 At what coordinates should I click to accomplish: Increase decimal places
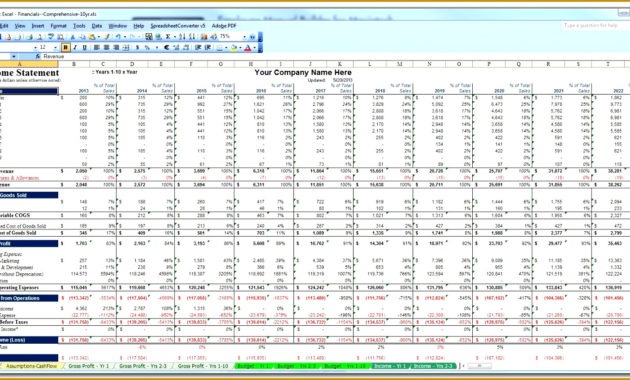pos(176,47)
